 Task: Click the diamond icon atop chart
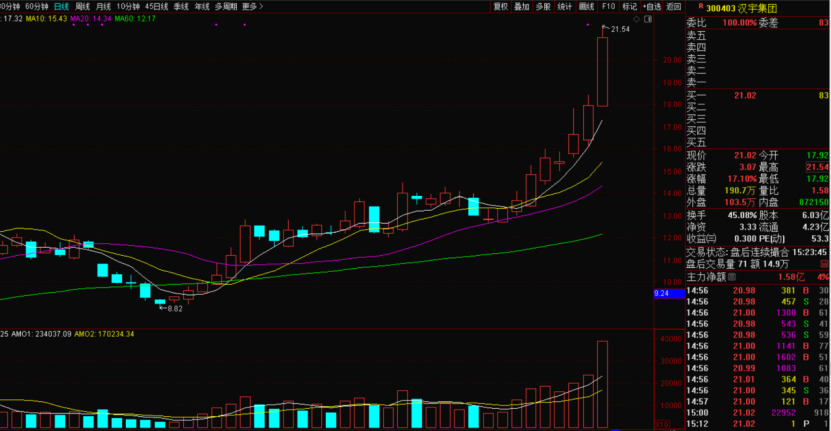tap(636, 19)
